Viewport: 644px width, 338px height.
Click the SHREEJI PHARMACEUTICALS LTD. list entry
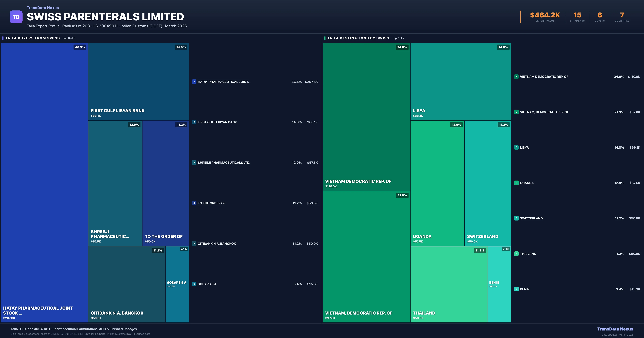224,163
